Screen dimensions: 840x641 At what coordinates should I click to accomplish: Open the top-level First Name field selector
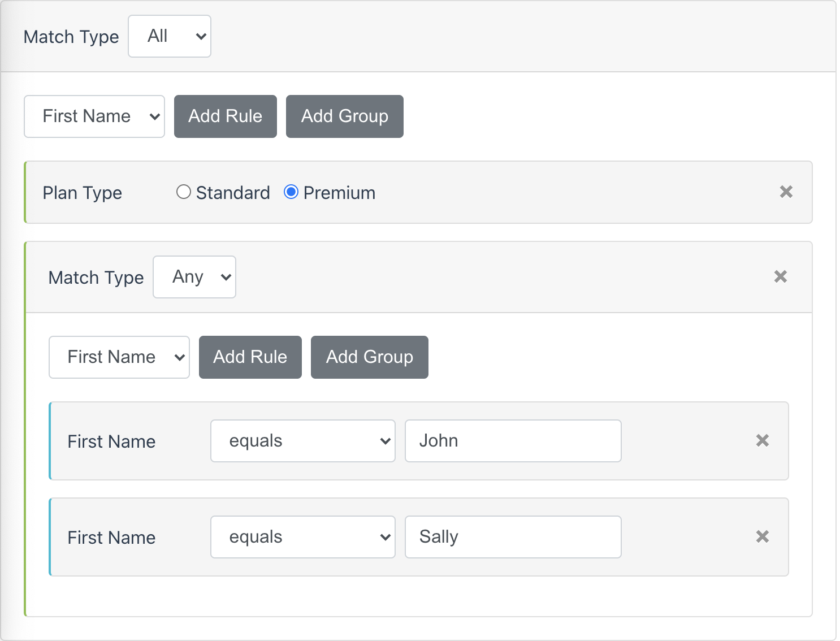tap(94, 116)
